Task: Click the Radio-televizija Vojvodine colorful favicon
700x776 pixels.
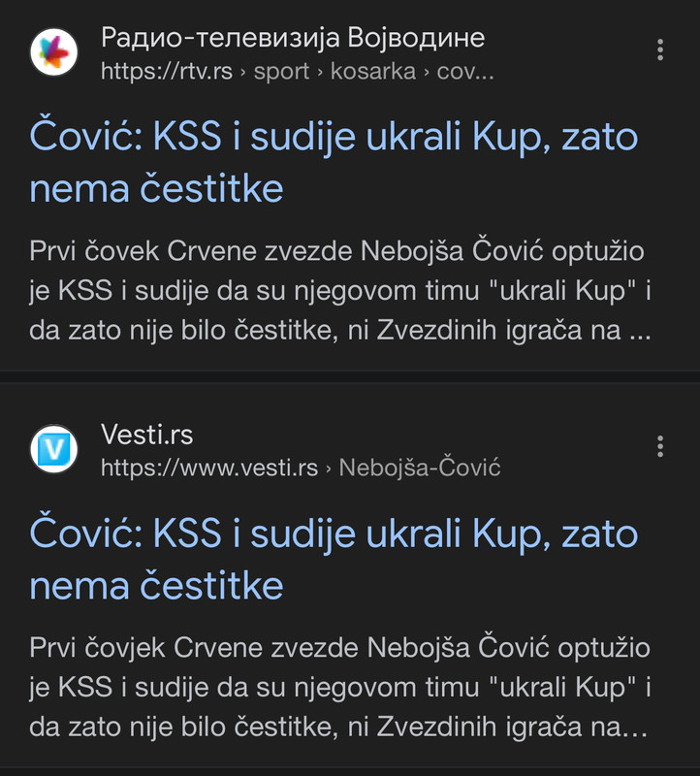Action: pos(54,52)
